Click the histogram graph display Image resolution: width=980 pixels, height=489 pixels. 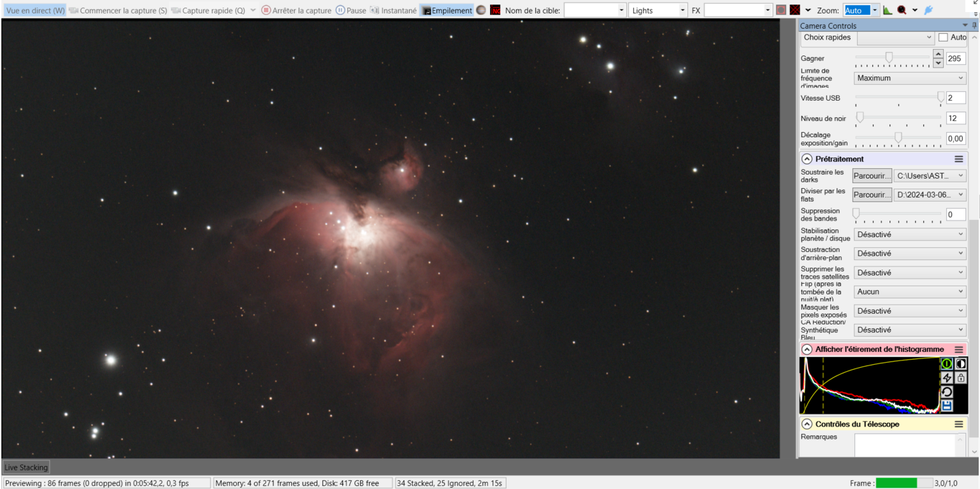870,386
